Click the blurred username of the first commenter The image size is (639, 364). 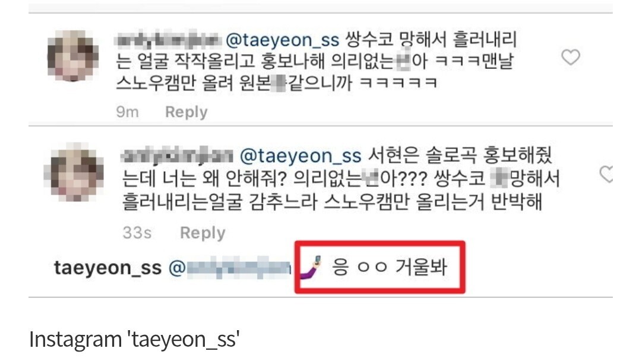point(168,40)
